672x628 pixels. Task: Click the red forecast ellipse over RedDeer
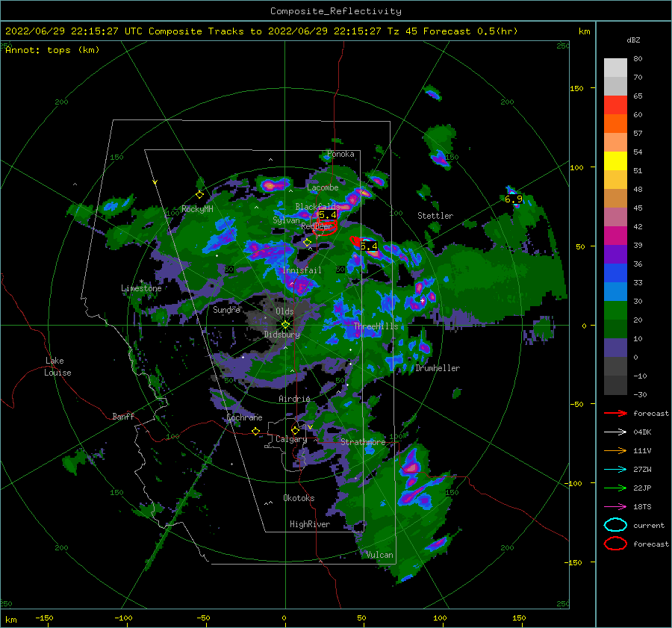[x=326, y=228]
